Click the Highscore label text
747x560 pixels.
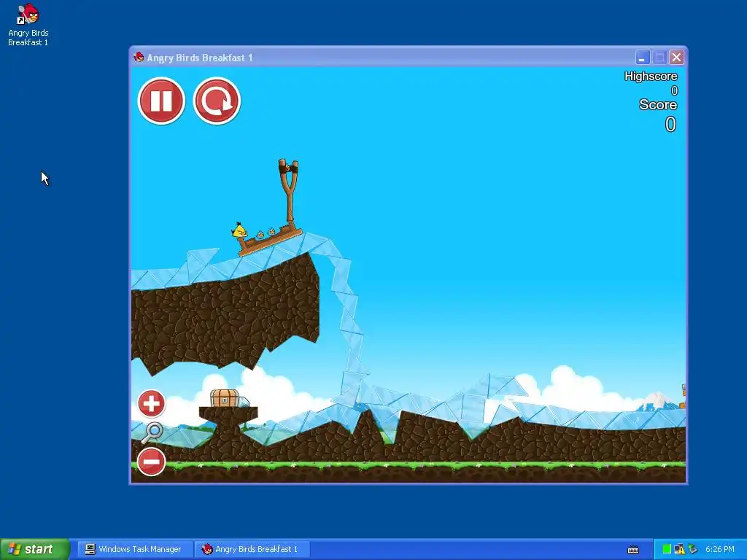pos(650,76)
